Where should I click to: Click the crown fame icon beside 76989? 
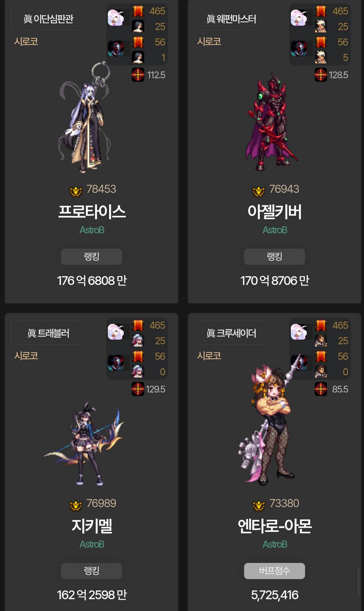[x=75, y=506]
